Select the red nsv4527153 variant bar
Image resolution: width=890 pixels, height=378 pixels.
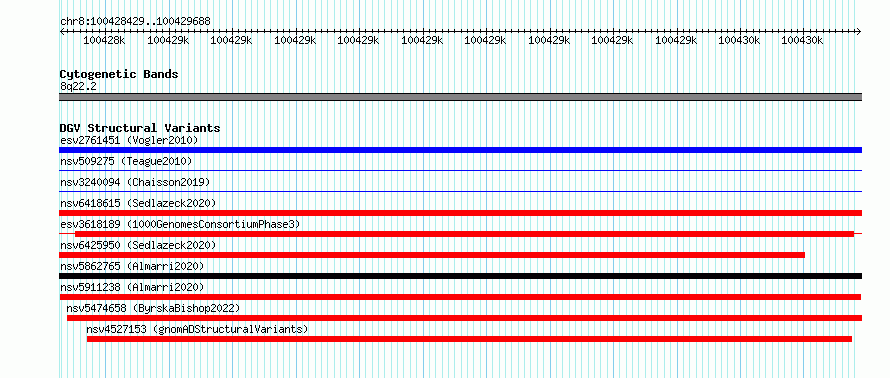pyautogui.click(x=469, y=339)
